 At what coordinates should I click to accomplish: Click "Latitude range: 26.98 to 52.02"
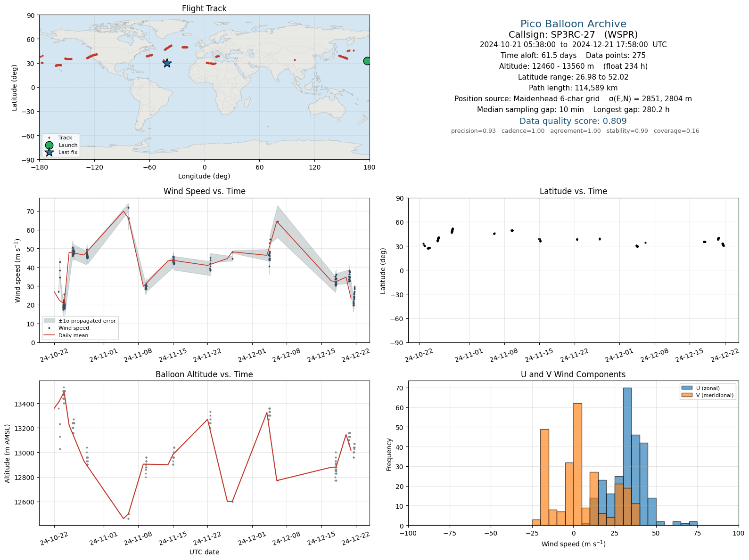pyautogui.click(x=573, y=77)
